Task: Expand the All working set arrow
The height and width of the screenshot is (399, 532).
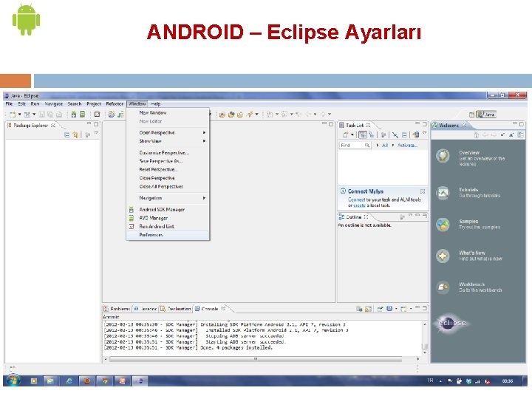Action: point(378,146)
